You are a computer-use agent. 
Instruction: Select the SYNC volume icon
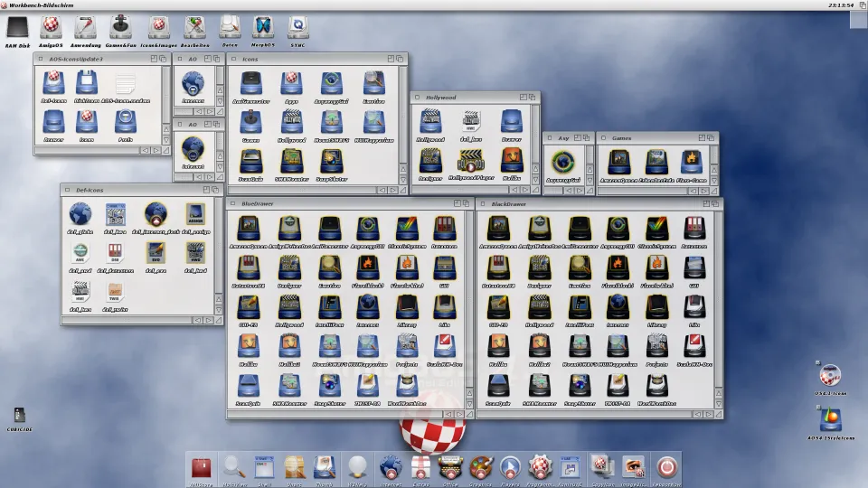point(297,27)
